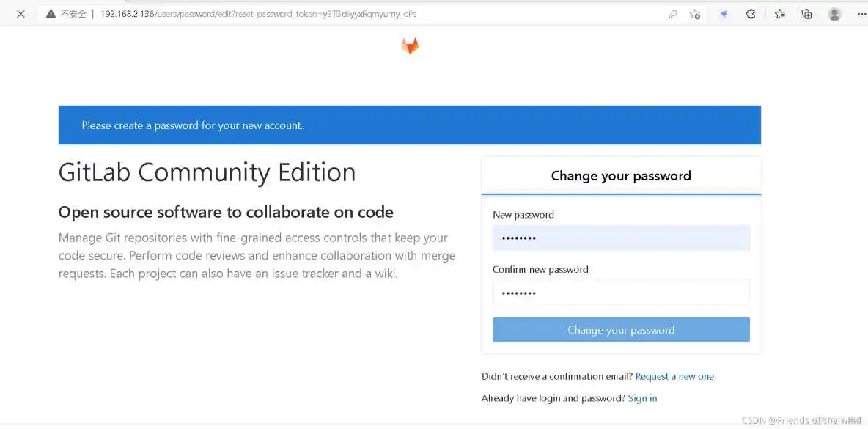Click the Change your password tab header
Viewport: 868px width, 429px height.
point(620,176)
